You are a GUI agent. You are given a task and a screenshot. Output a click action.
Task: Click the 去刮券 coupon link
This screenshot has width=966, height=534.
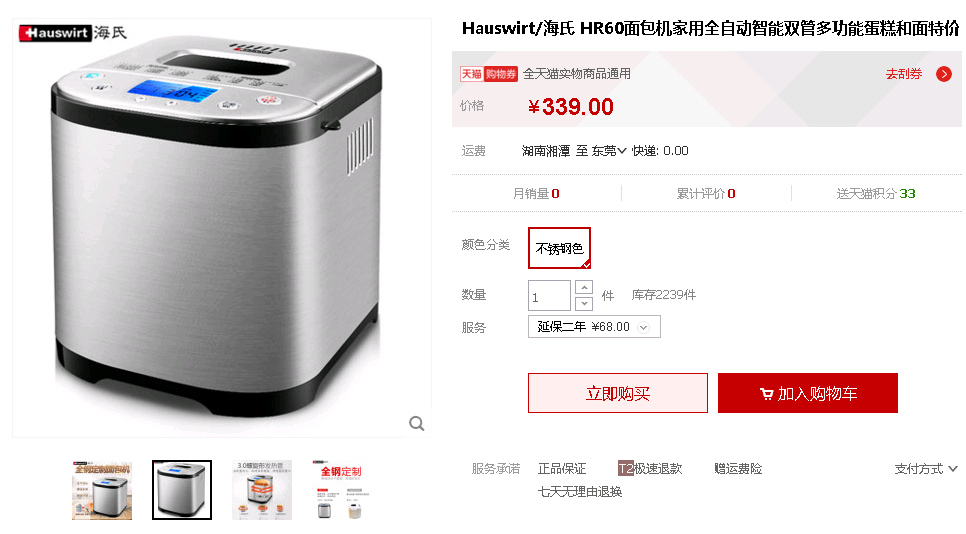pyautogui.click(x=904, y=74)
